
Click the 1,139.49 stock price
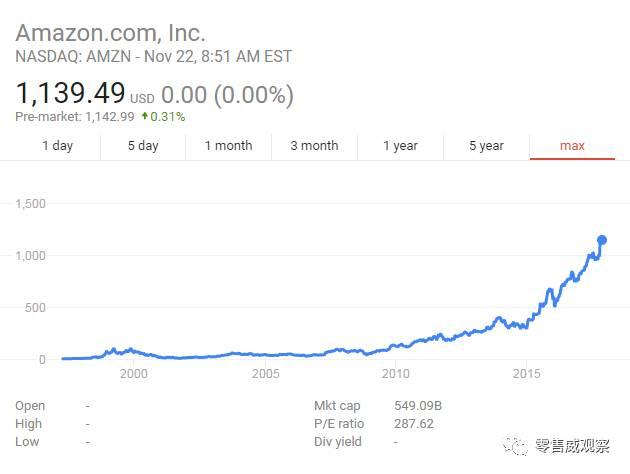point(70,94)
